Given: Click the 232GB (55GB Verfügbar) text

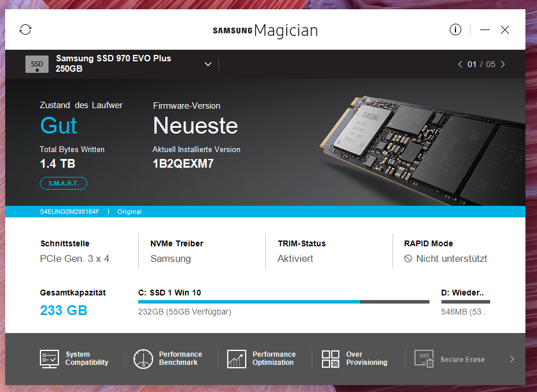Looking at the screenshot, I should (184, 312).
